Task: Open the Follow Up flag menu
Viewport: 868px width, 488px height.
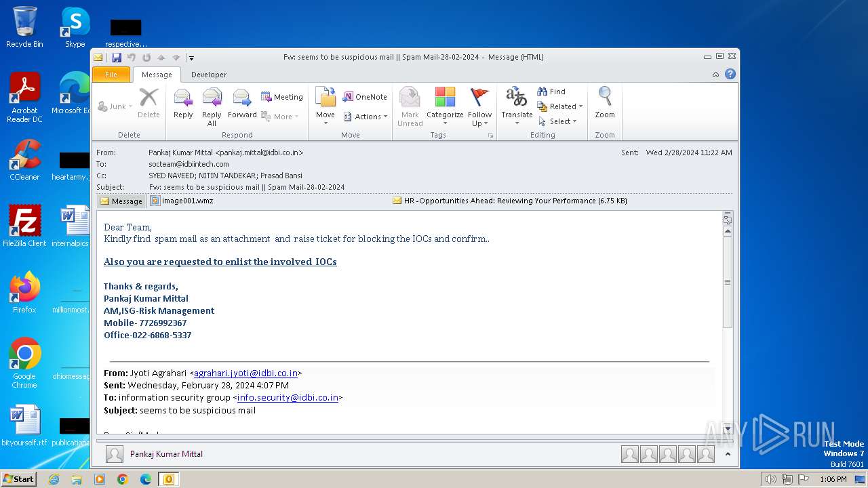Action: [479, 106]
